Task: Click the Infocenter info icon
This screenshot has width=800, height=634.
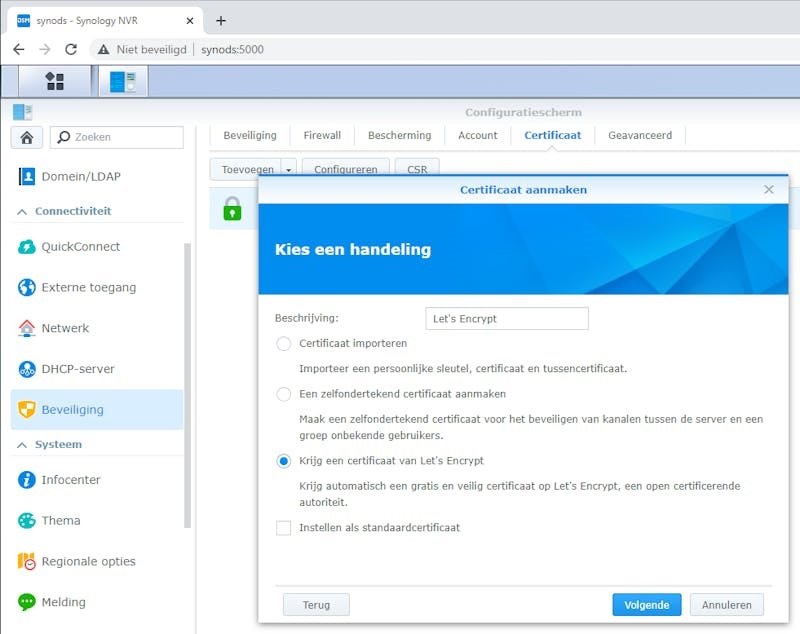Action: 27,479
